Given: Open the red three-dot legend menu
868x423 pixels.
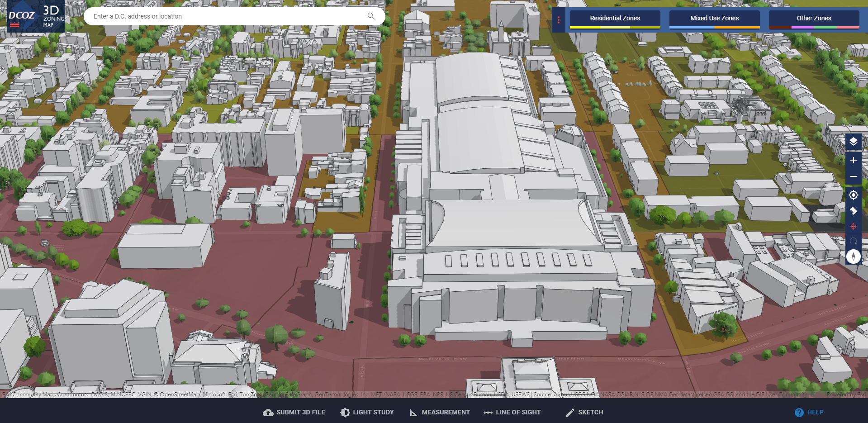Looking at the screenshot, I should 559,20.
